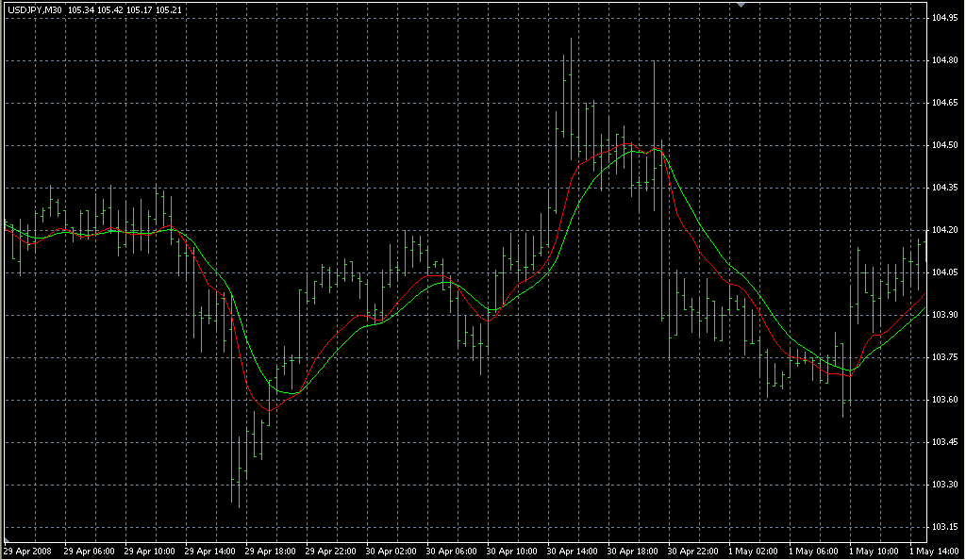Click the 104.95 price scale label

[x=944, y=18]
